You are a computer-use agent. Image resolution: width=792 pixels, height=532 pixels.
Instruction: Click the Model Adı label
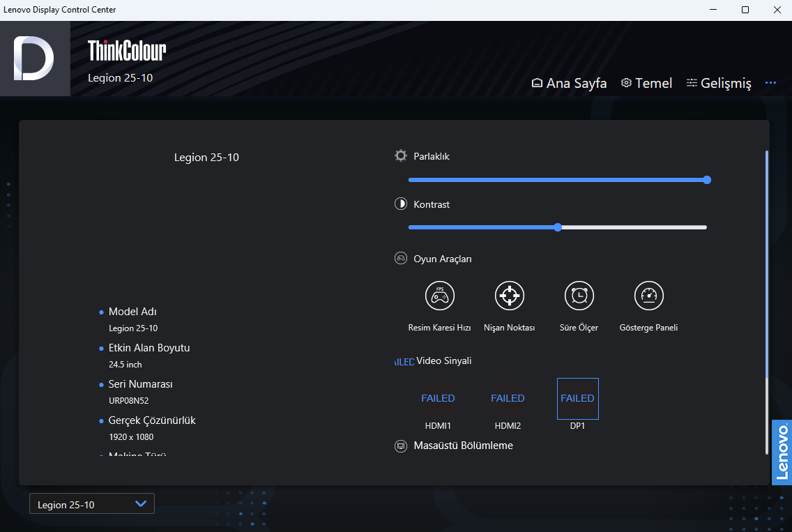(x=132, y=312)
